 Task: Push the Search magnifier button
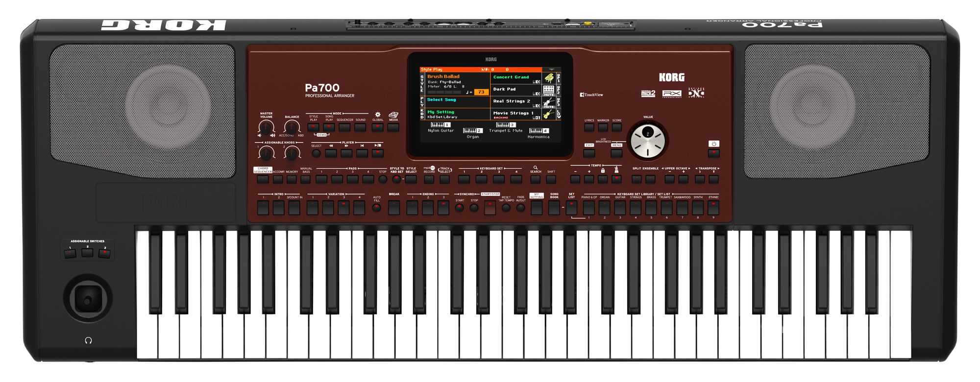click(x=536, y=179)
